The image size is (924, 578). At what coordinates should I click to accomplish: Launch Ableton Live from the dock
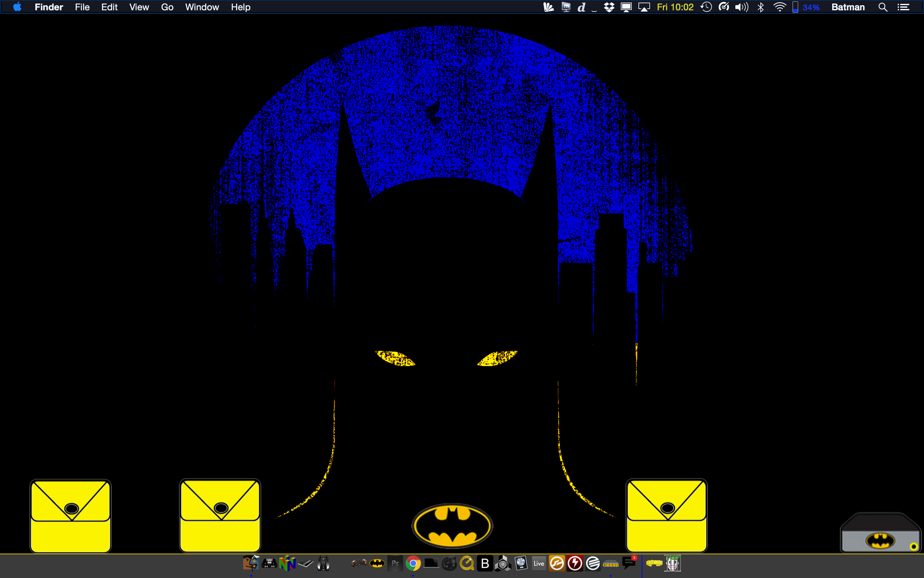coord(539,563)
